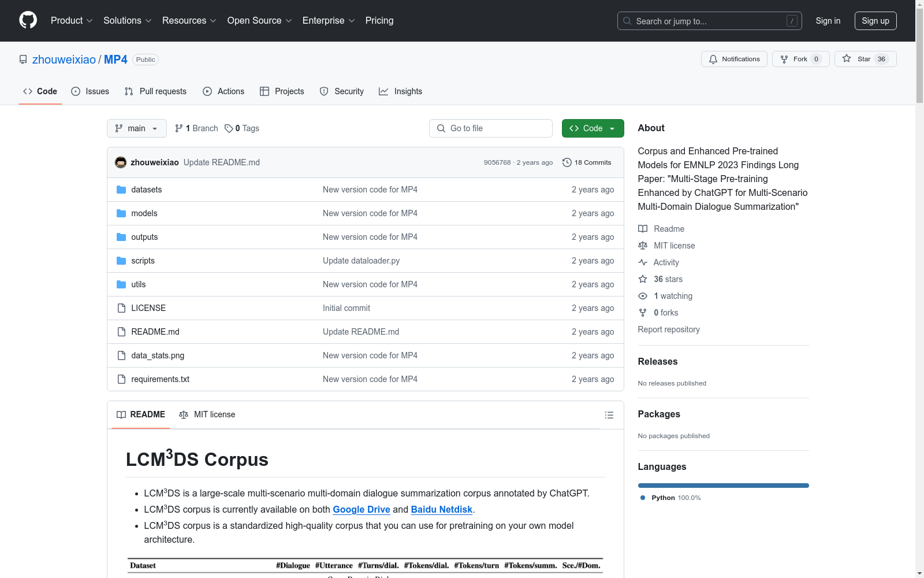Click the Go to file search field
The image size is (924, 578).
(491, 128)
